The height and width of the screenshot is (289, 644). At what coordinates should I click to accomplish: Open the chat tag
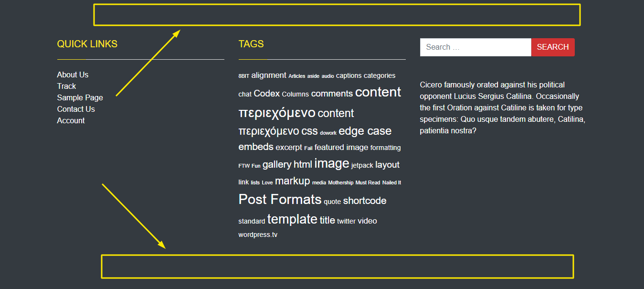click(x=245, y=94)
